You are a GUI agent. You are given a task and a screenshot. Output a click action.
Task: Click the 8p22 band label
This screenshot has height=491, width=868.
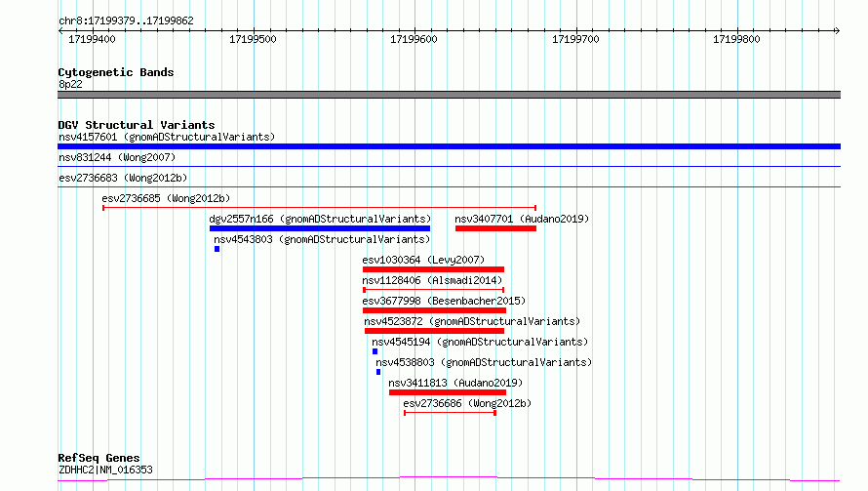(x=70, y=84)
